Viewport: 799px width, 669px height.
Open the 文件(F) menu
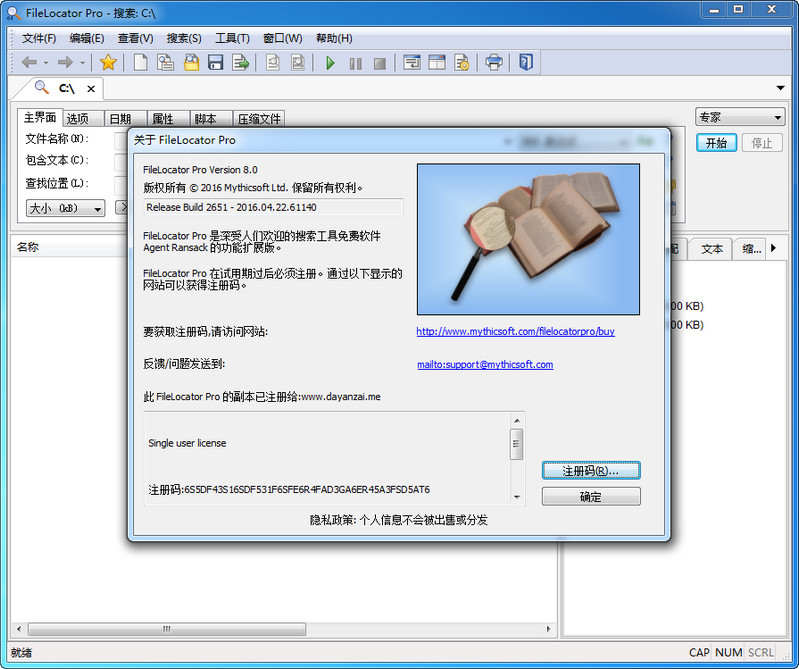pos(39,38)
